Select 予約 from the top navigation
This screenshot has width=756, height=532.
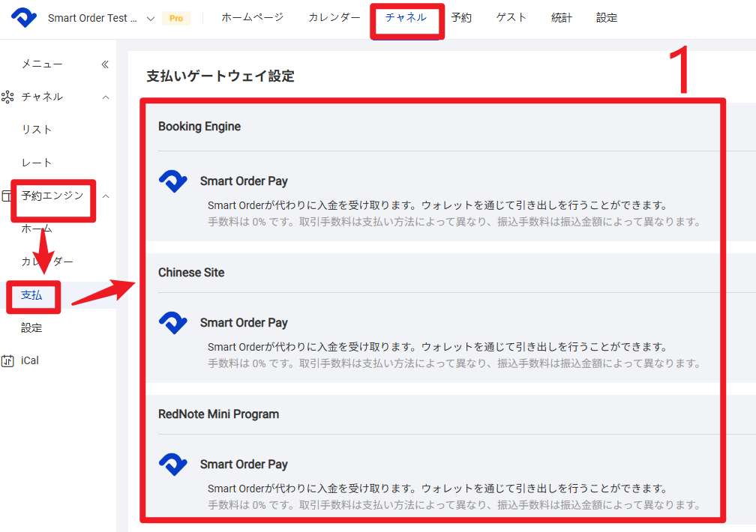tap(461, 17)
